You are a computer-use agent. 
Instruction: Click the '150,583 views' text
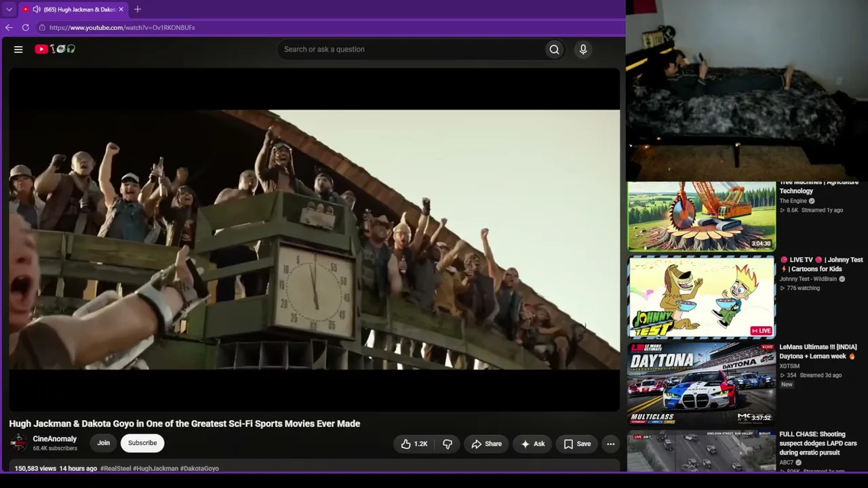(x=35, y=468)
